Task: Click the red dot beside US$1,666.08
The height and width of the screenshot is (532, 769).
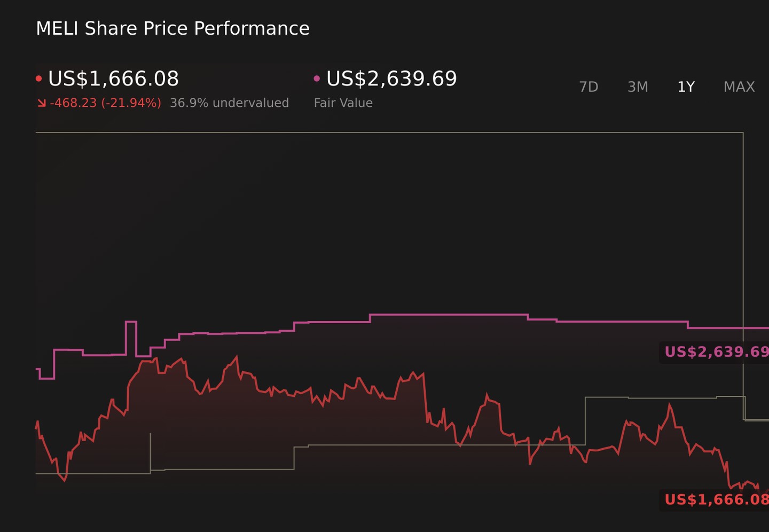Action: pyautogui.click(x=38, y=79)
